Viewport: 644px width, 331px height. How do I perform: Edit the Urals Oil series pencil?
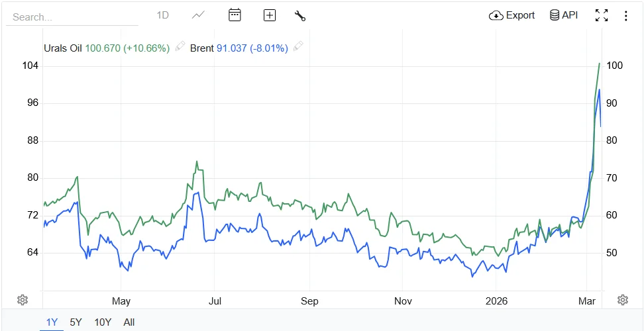(x=180, y=47)
